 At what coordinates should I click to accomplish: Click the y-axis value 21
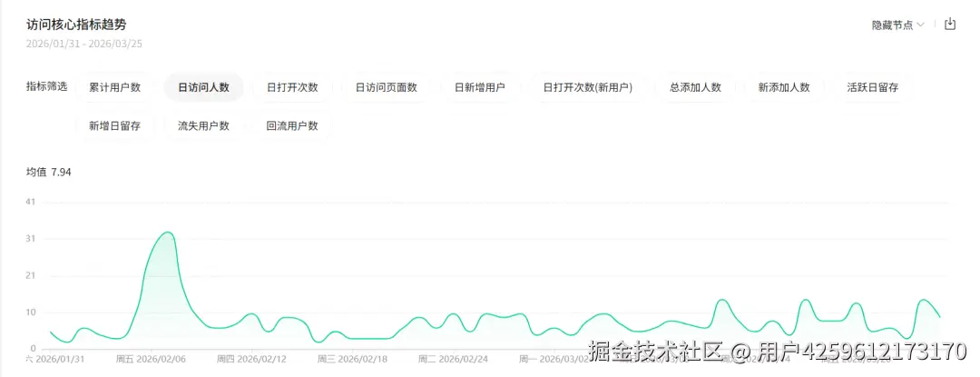coord(31,275)
